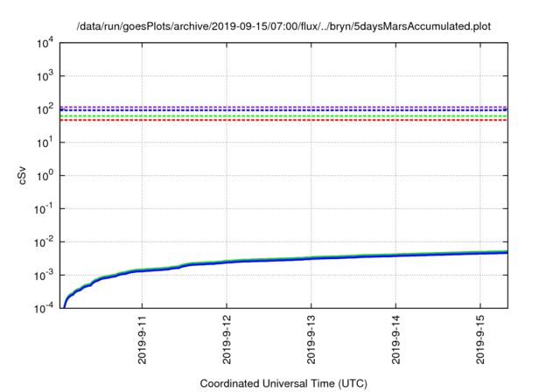Screen dimensions: 560x392
Task: Click the 10^2 y-axis tick label
Action: (45, 109)
